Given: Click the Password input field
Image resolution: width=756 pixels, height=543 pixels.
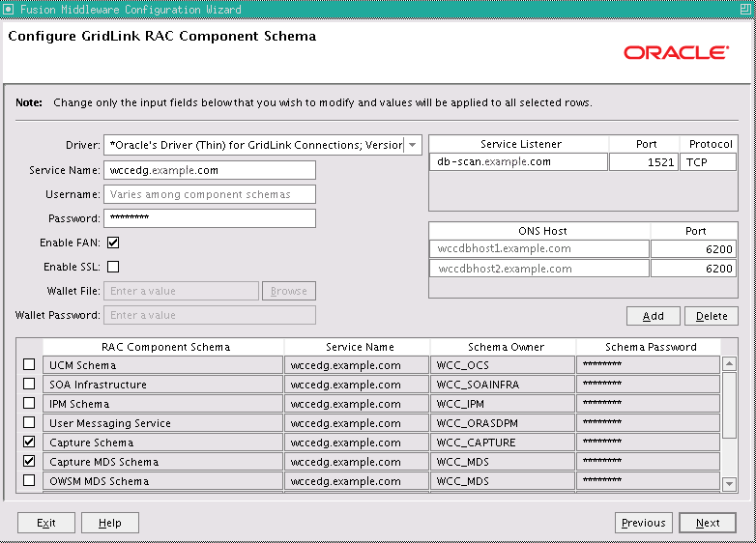Looking at the screenshot, I should pyautogui.click(x=210, y=218).
